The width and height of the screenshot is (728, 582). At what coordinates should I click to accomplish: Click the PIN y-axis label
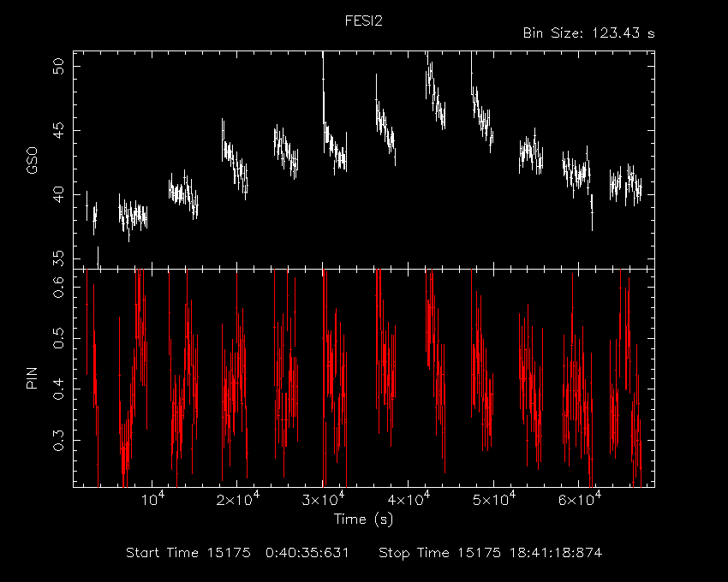[32, 377]
